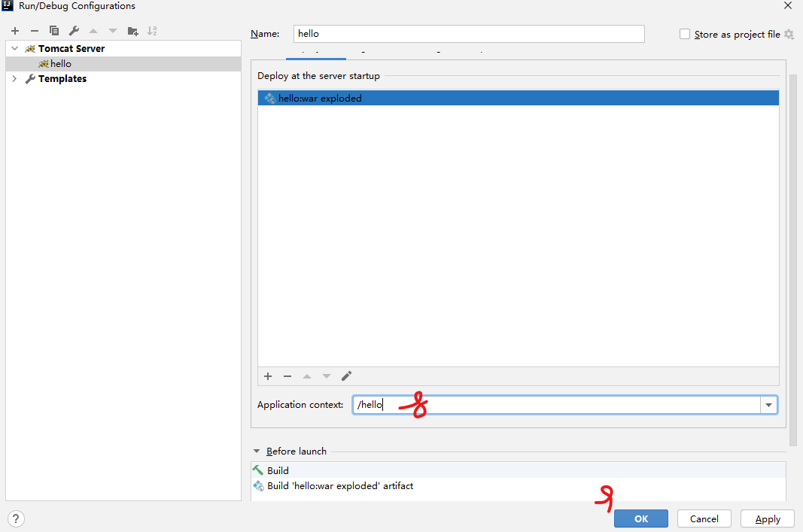Confirm with the OK button
This screenshot has width=803, height=532.
[x=641, y=518]
